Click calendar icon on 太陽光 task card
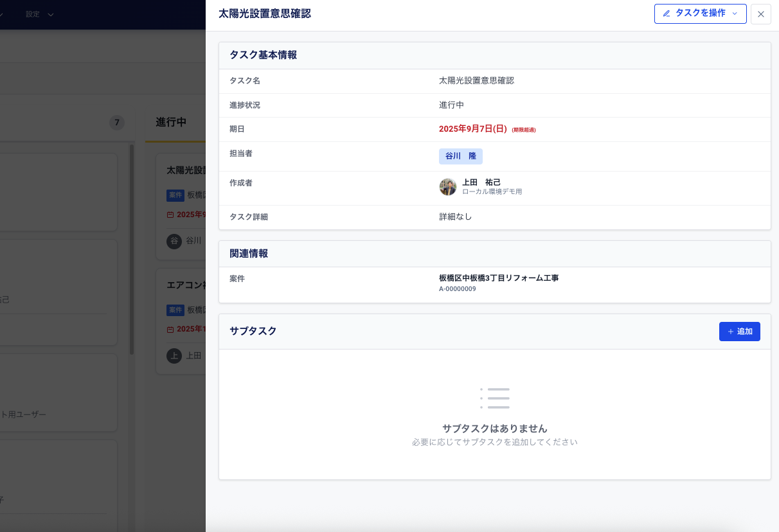The width and height of the screenshot is (779, 532). point(170,215)
